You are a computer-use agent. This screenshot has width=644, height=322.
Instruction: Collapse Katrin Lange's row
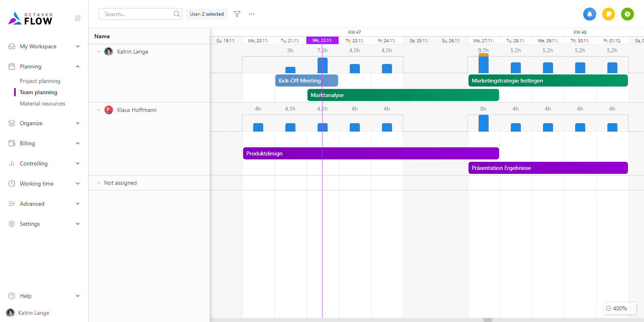99,52
